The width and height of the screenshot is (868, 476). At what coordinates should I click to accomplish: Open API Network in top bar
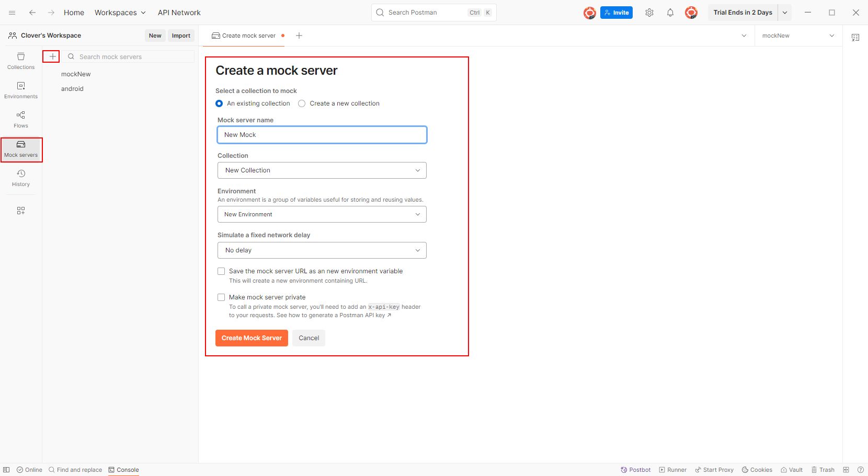click(x=179, y=13)
